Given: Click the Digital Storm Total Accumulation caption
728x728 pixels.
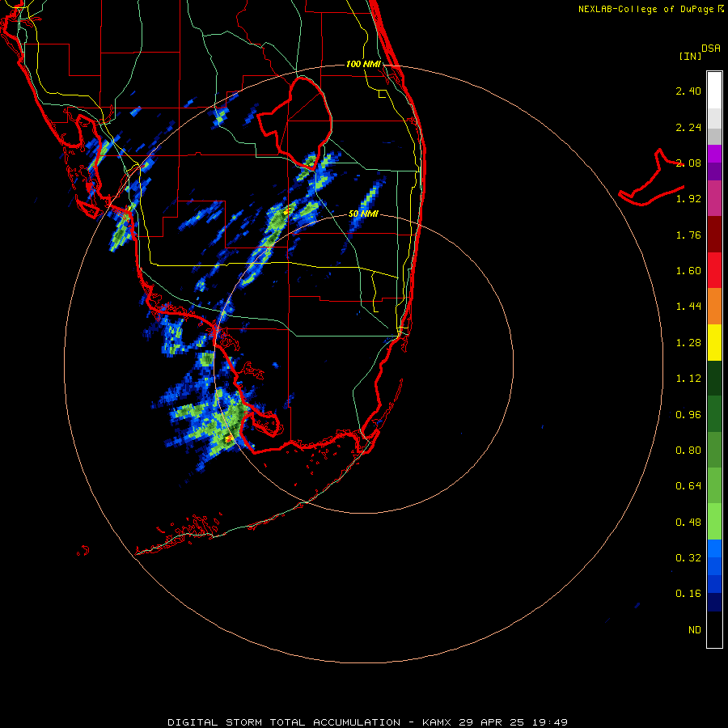Looking at the screenshot, I should [368, 722].
